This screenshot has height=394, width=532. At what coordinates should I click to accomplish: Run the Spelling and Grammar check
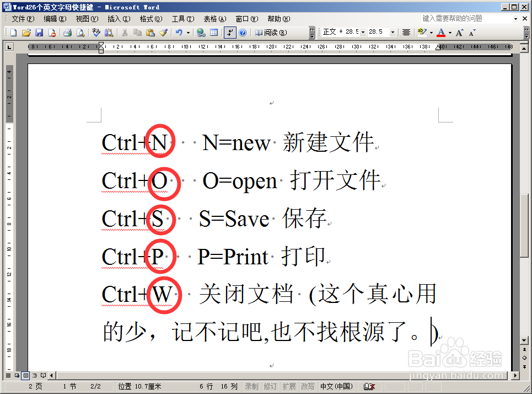click(x=95, y=32)
